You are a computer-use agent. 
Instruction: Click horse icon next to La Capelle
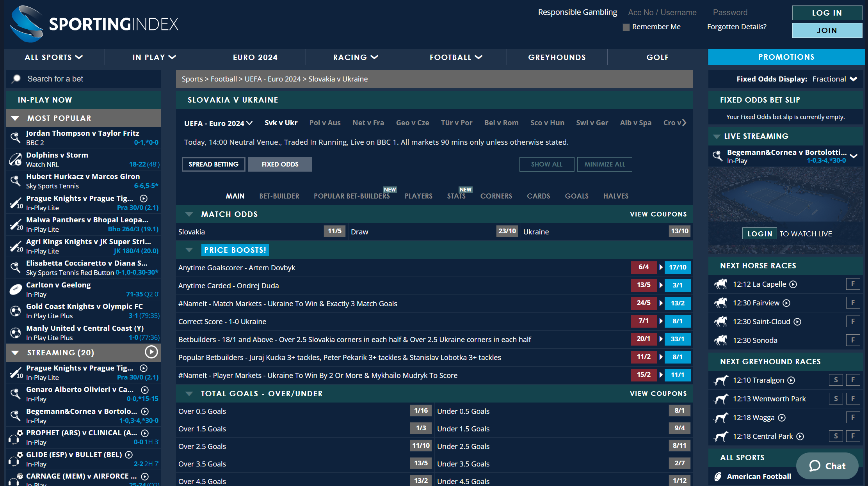pyautogui.click(x=720, y=284)
